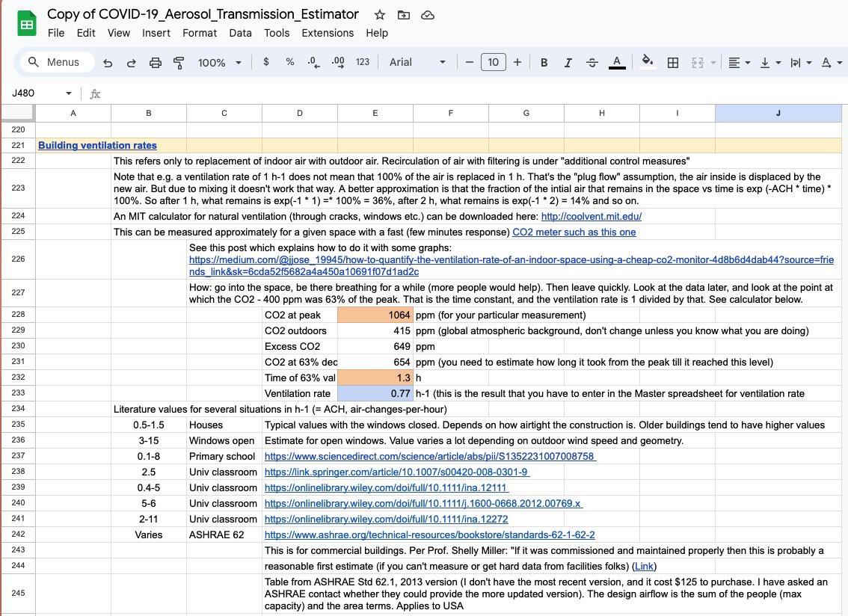Toggle bold formatting
Screen dimensions: 848x616
(544, 63)
